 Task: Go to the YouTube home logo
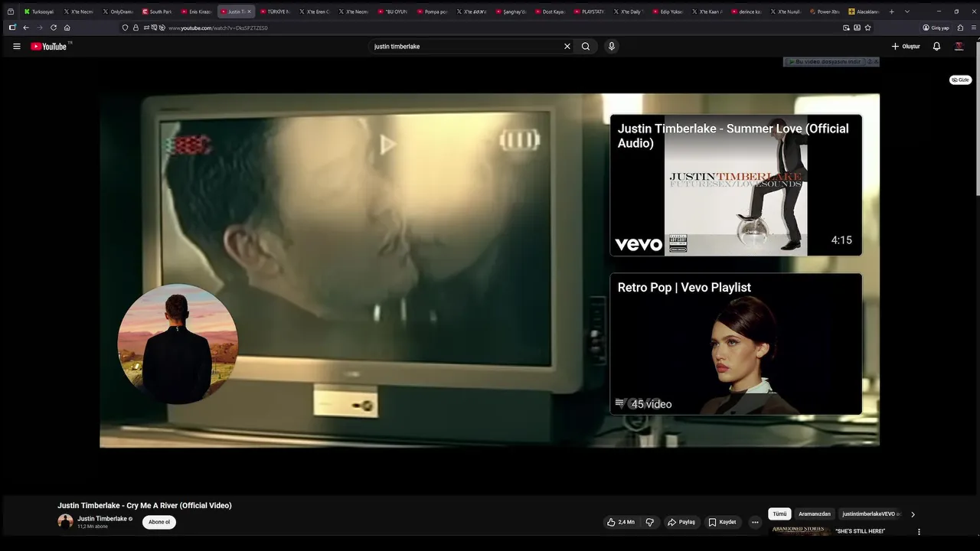click(x=51, y=46)
